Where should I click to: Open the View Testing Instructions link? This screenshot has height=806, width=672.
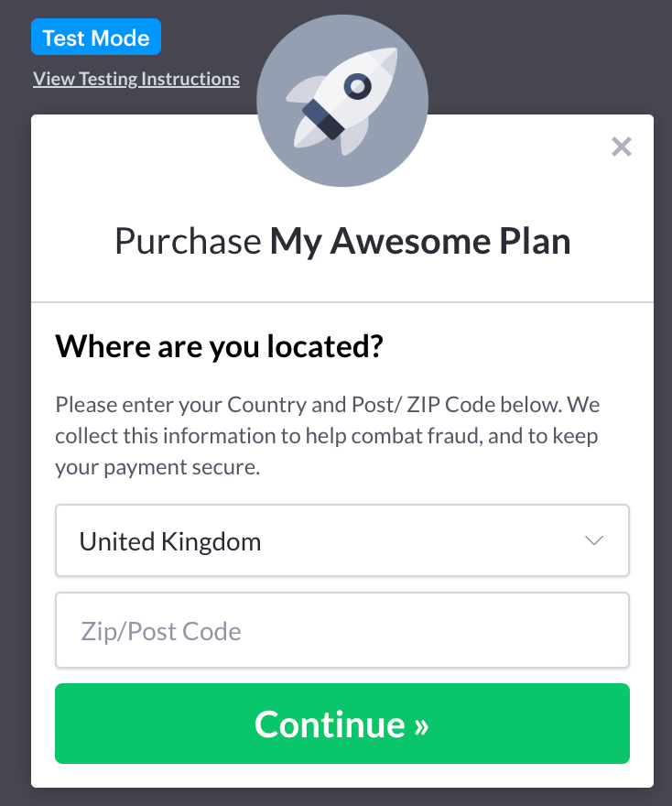(136, 79)
